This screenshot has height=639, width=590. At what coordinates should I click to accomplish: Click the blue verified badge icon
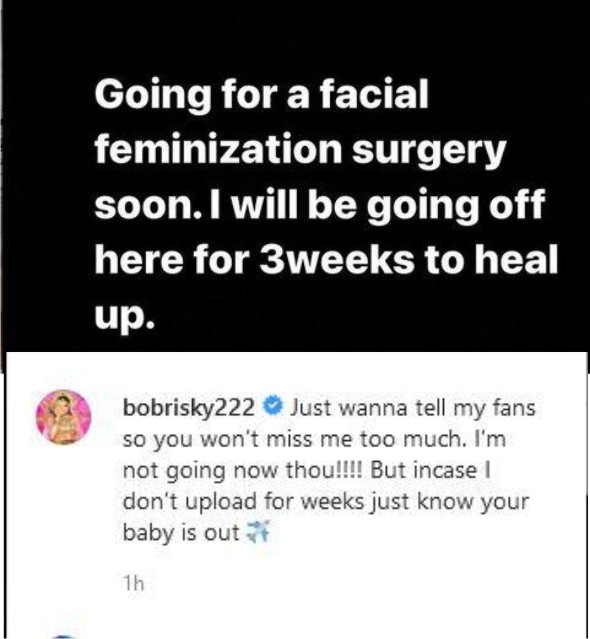click(273, 407)
